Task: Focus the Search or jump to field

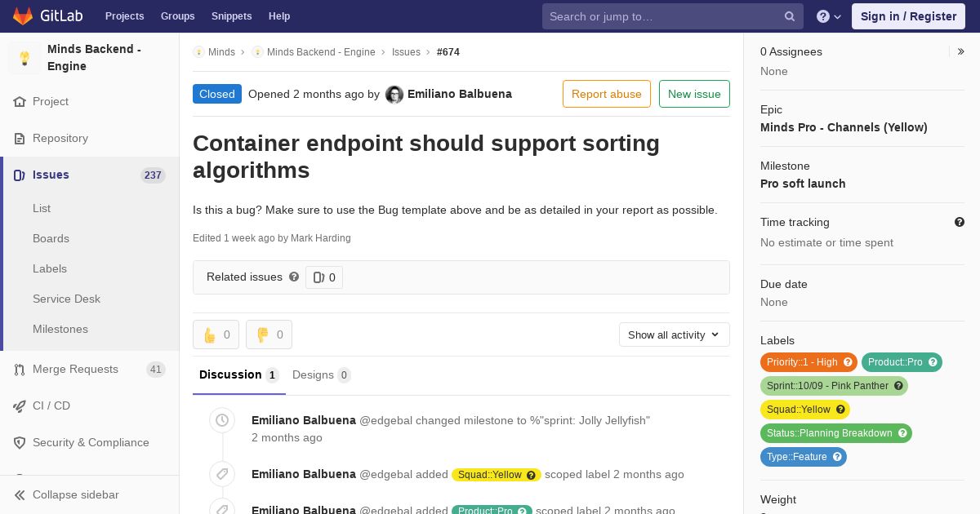Action: pos(672,16)
